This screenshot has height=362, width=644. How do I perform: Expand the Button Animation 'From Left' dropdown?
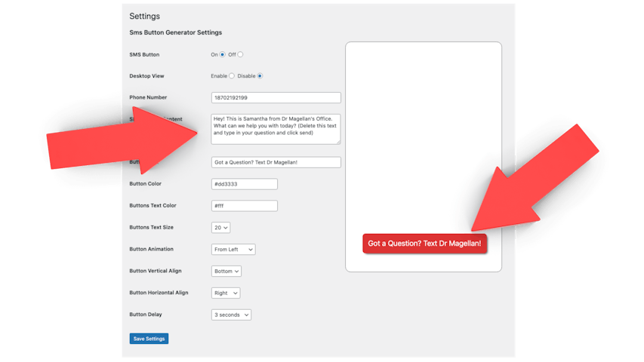(233, 249)
